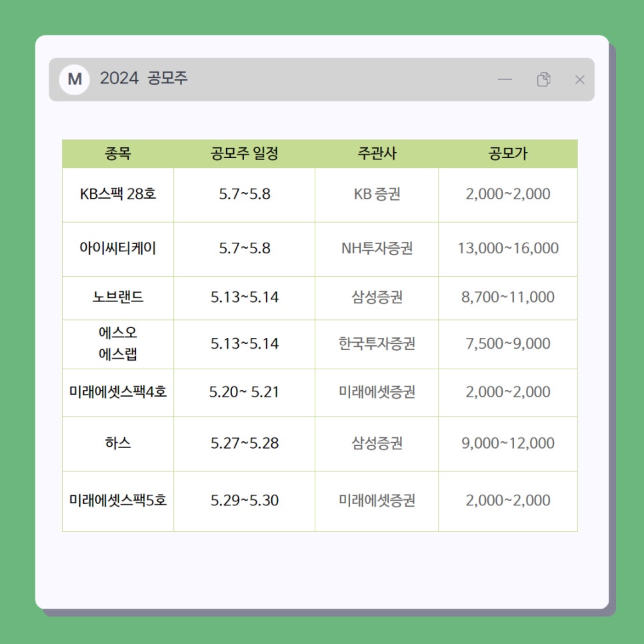Select the '미래에셋스팩5호' cell
This screenshot has height=644, width=644.
click(118, 501)
